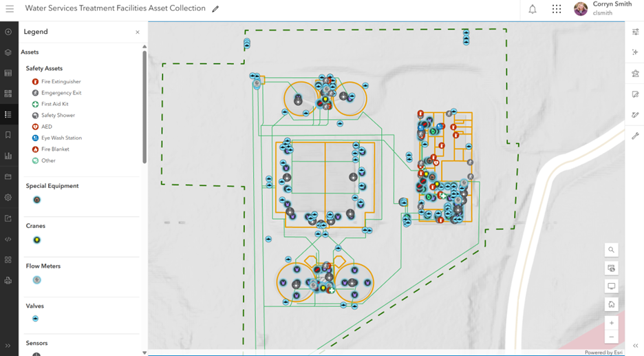Collapse the right toolbar with chevrons
The height and width of the screenshot is (356, 644).
(635, 346)
